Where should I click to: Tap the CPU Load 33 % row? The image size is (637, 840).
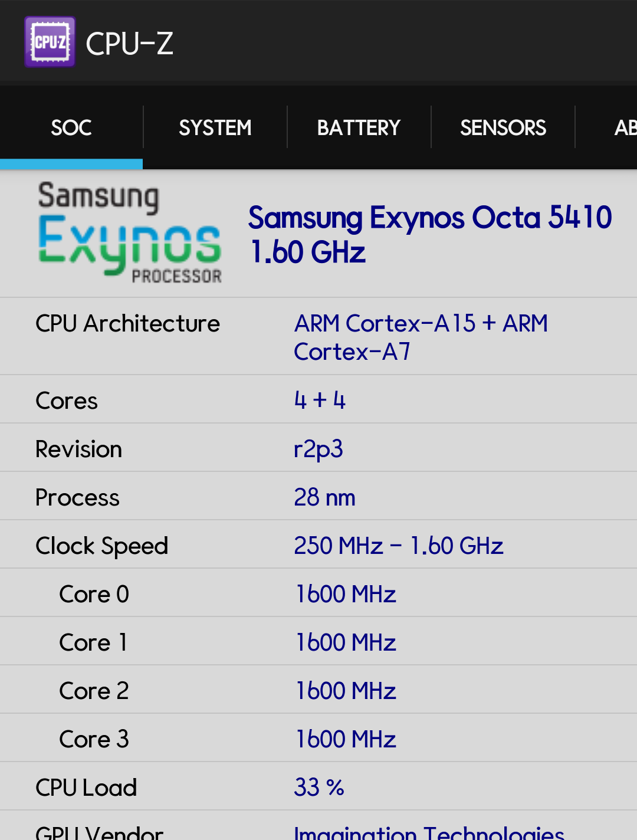coord(318,787)
